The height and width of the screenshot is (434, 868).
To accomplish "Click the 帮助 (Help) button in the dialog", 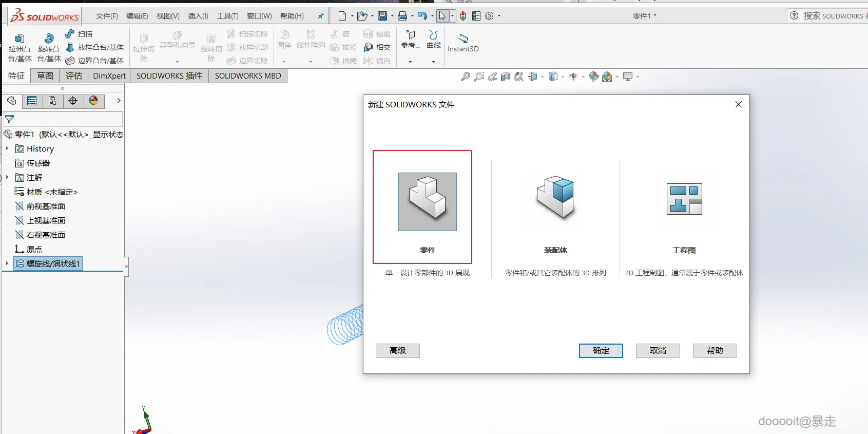I will (715, 351).
